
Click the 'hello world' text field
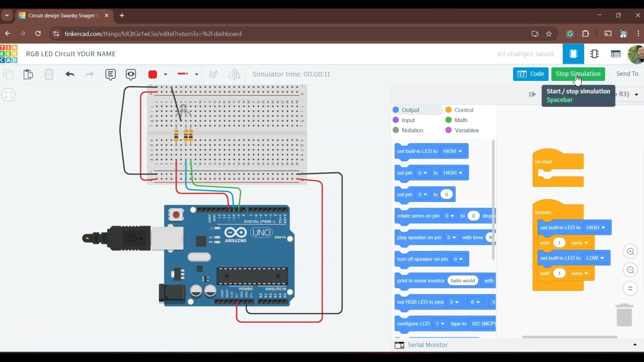pos(462,281)
